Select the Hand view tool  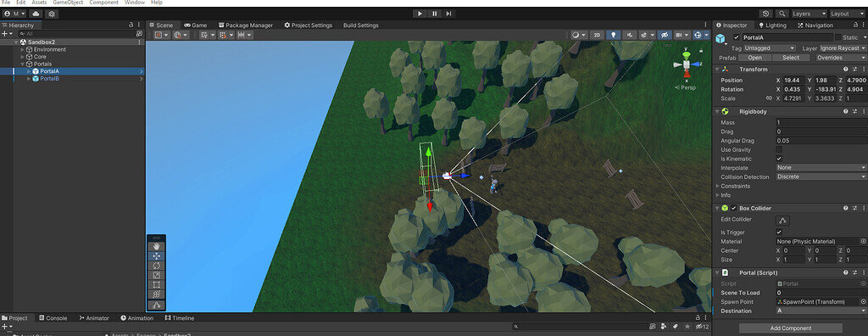point(157,247)
